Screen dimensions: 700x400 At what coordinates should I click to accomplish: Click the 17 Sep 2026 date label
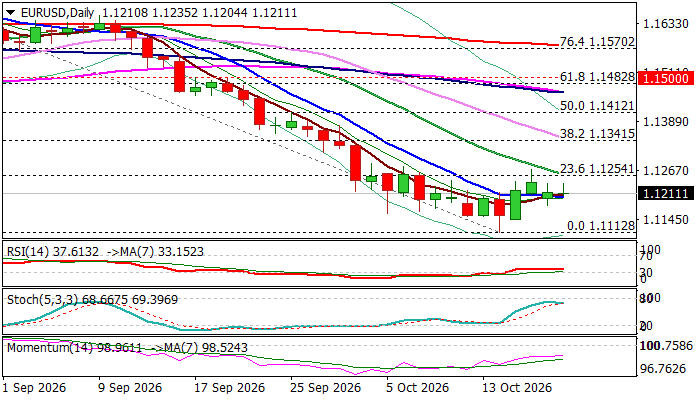[229, 388]
